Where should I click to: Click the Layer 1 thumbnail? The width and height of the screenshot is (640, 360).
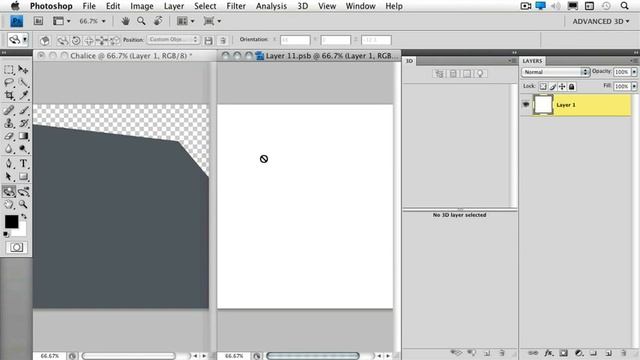pos(543,105)
